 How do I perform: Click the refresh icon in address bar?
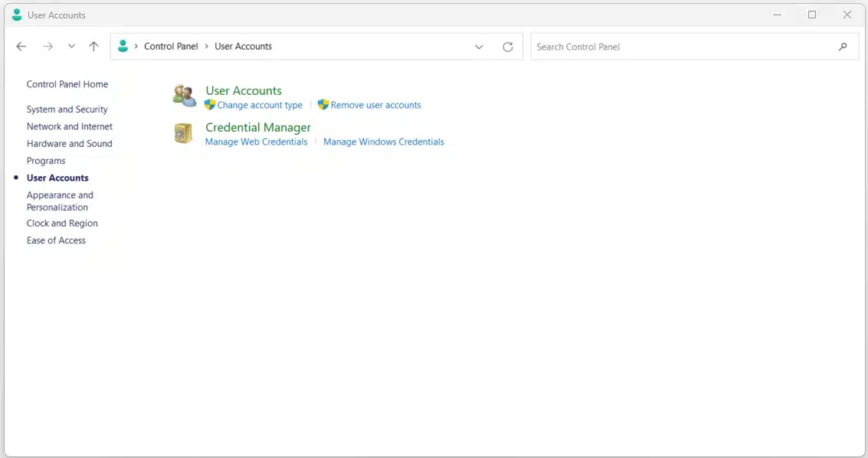point(507,46)
